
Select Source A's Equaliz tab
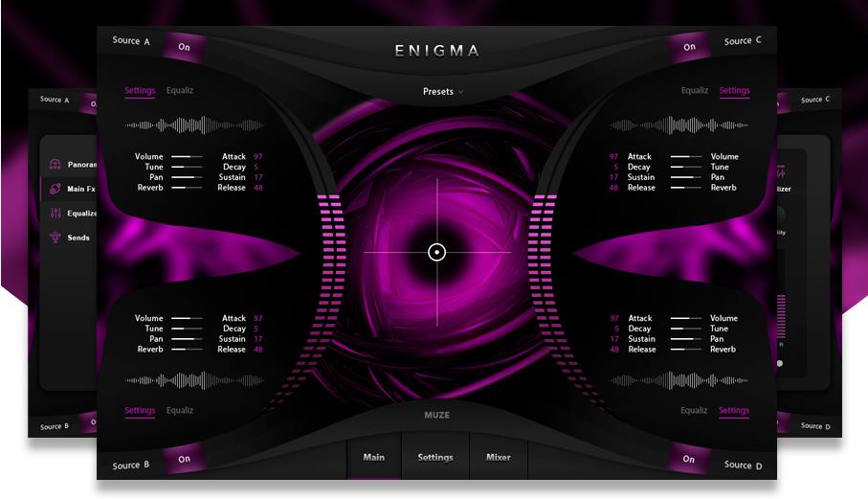coord(179,90)
